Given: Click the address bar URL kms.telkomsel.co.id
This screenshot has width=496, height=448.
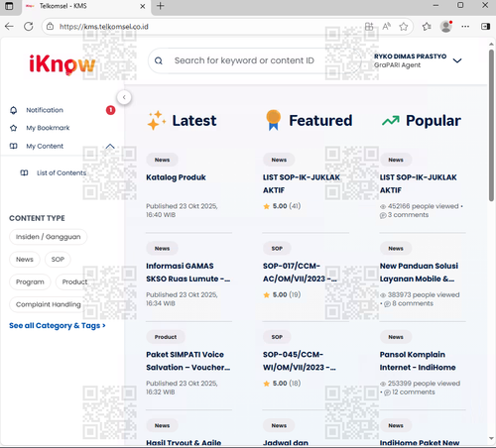Looking at the screenshot, I should tap(104, 27).
